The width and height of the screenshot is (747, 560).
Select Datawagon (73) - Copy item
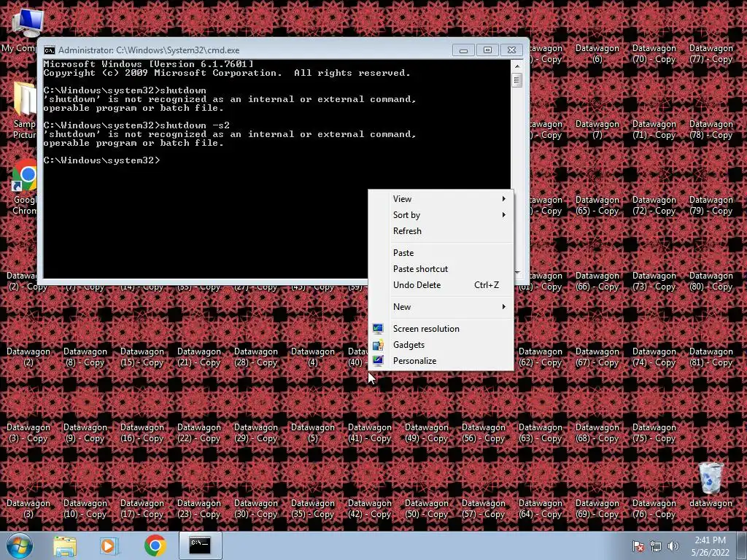tap(654, 281)
